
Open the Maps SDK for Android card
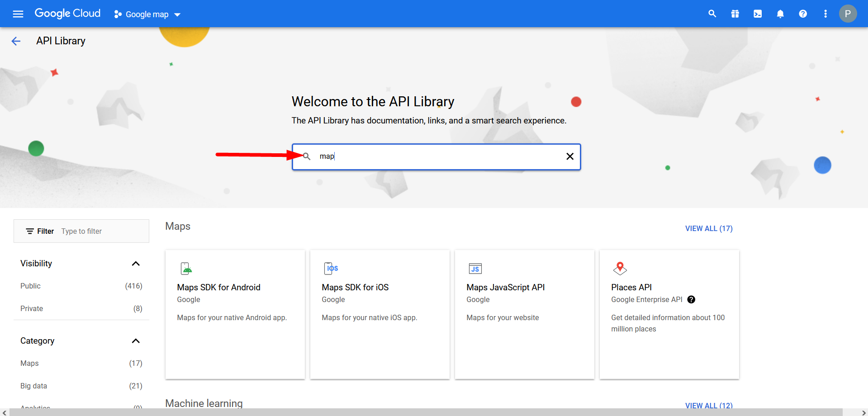click(235, 314)
